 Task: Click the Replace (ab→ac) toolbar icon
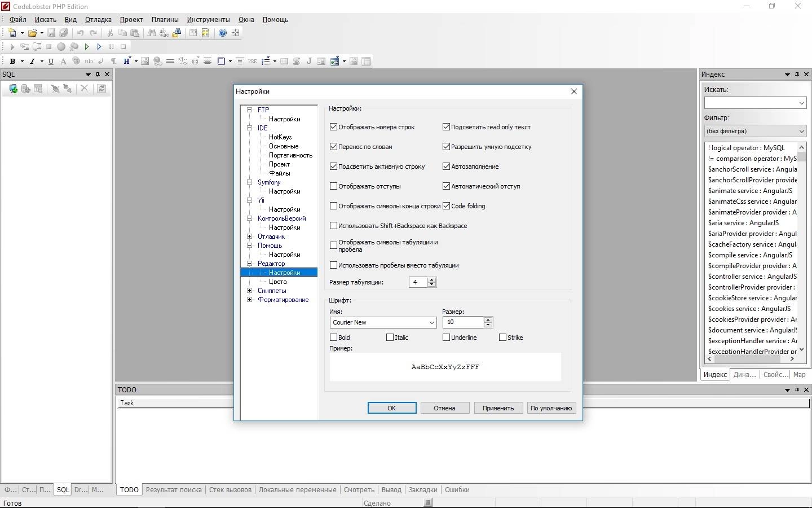[x=164, y=33]
